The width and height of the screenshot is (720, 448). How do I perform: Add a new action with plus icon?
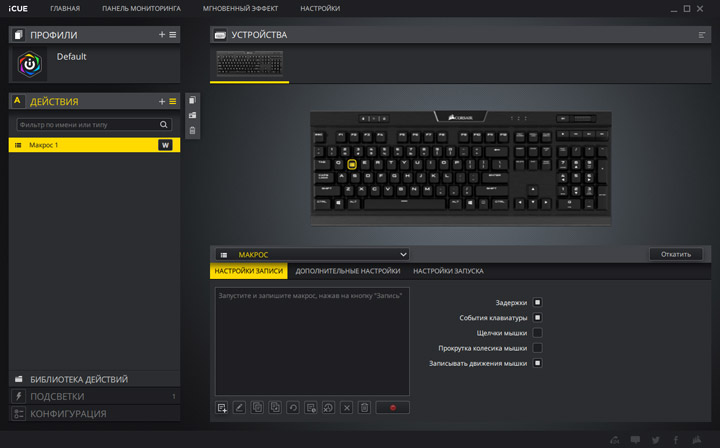[162, 101]
